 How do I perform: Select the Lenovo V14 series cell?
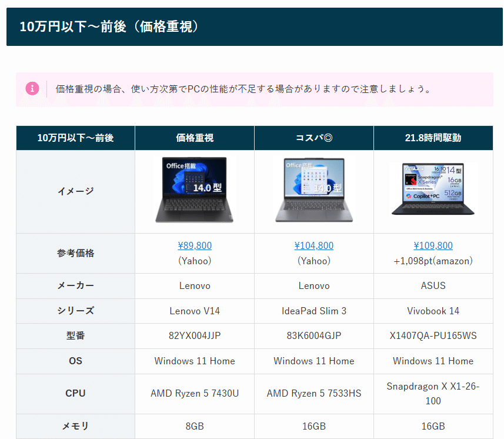pyautogui.click(x=195, y=311)
